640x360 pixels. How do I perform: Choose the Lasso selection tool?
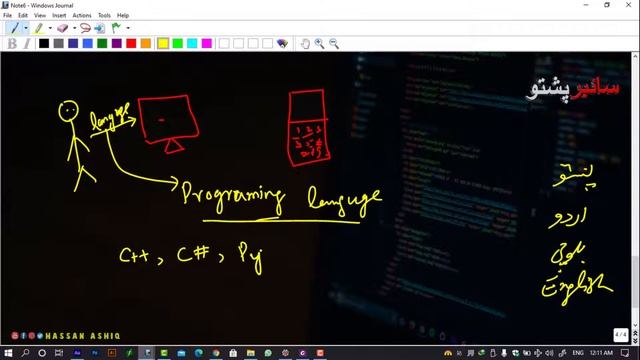(85, 28)
